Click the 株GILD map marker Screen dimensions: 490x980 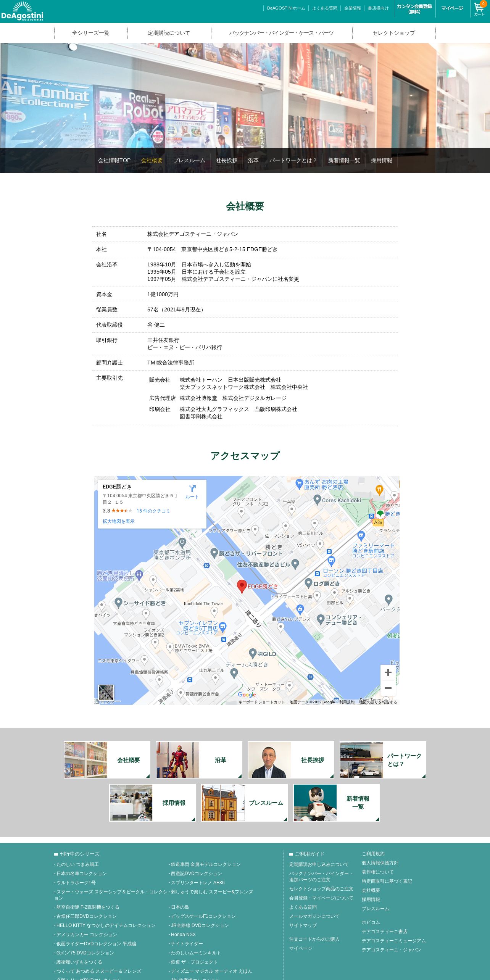pos(253,653)
